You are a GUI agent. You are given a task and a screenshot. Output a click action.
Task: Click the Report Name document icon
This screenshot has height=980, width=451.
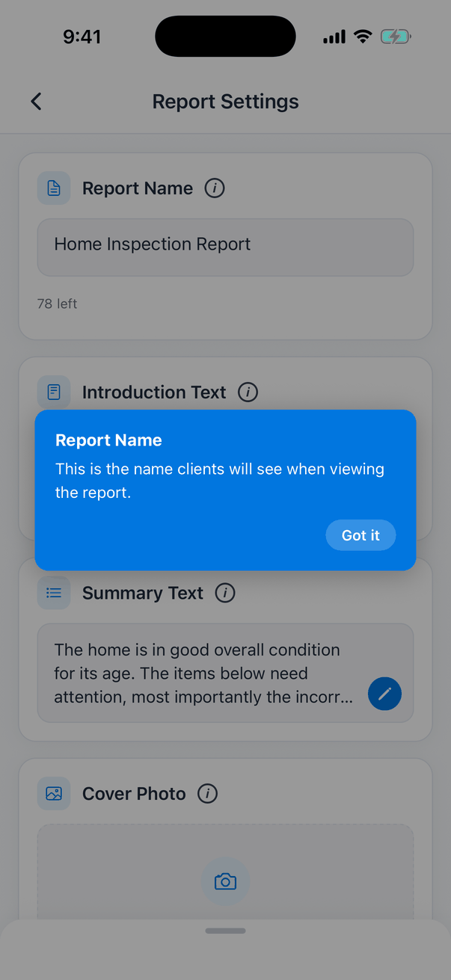tap(54, 188)
